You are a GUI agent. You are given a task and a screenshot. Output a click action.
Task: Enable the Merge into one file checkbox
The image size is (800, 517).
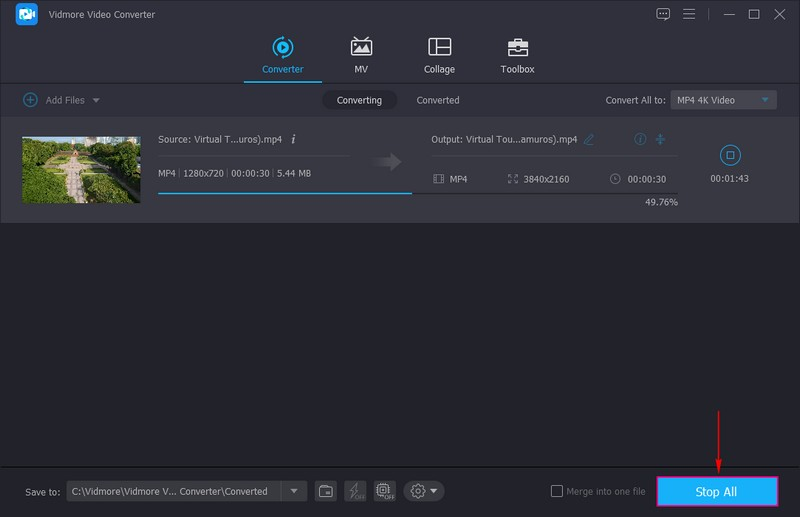tap(558, 491)
